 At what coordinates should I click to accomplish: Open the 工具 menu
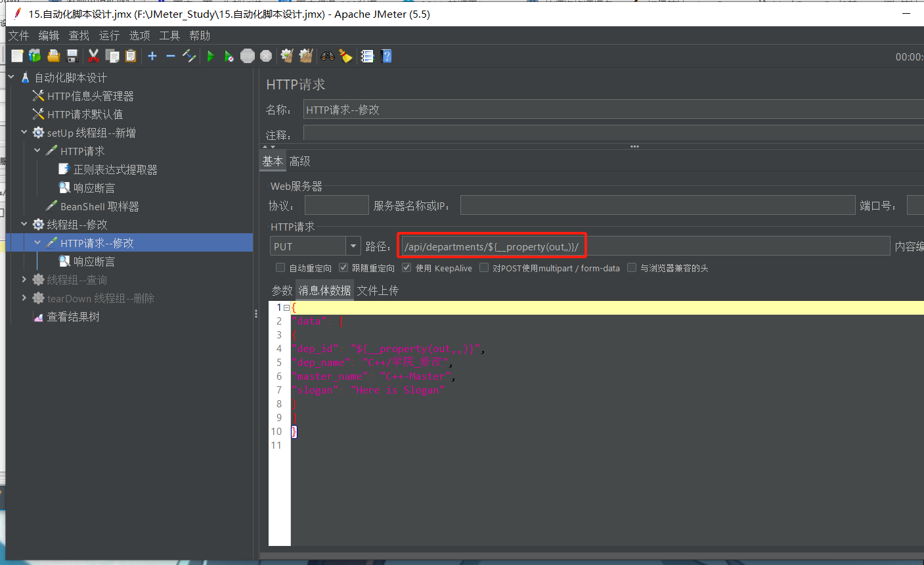169,35
